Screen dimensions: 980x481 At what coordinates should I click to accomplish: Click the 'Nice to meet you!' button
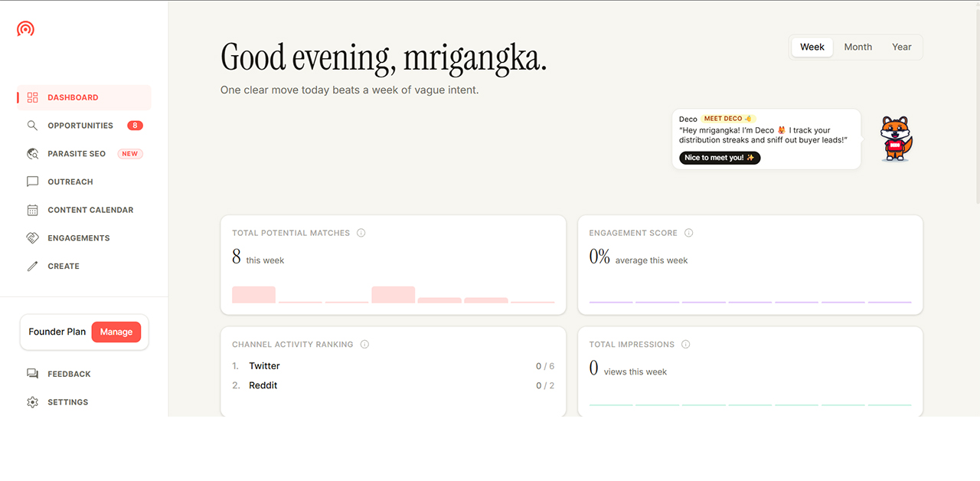point(720,158)
